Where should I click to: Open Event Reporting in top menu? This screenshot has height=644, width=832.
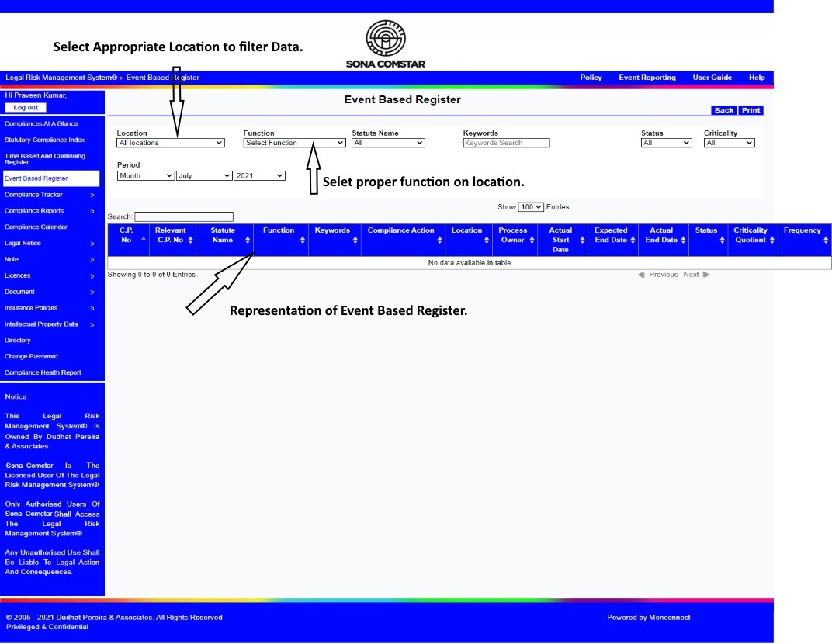point(647,78)
